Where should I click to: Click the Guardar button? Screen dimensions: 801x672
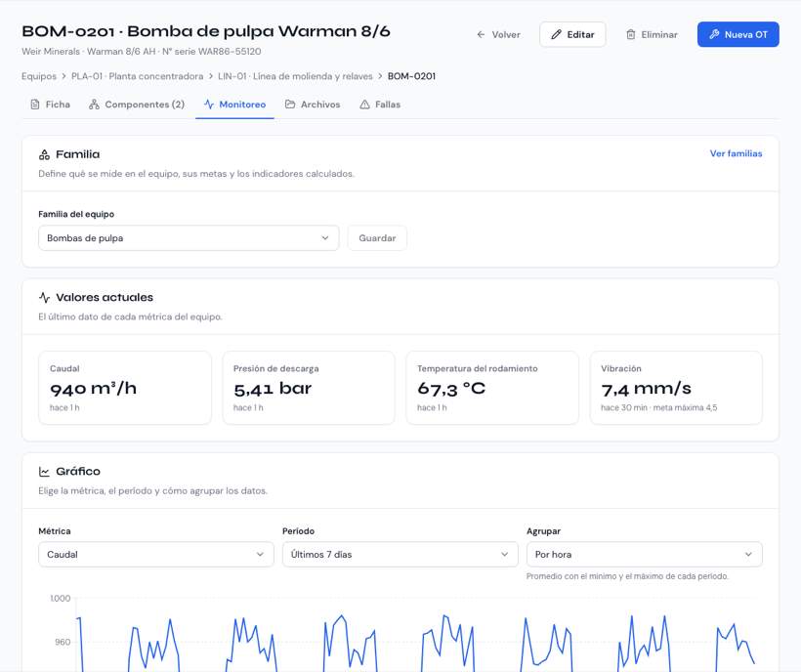(377, 238)
